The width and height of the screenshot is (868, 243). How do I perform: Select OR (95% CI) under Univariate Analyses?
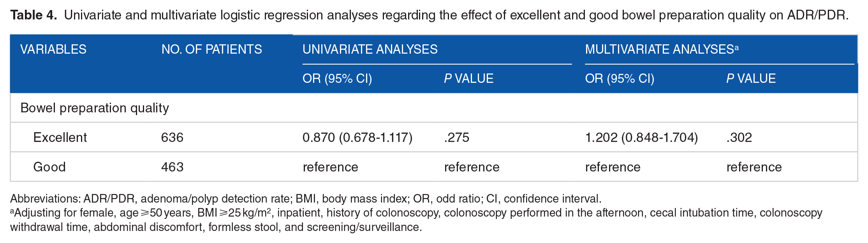pyautogui.click(x=337, y=79)
